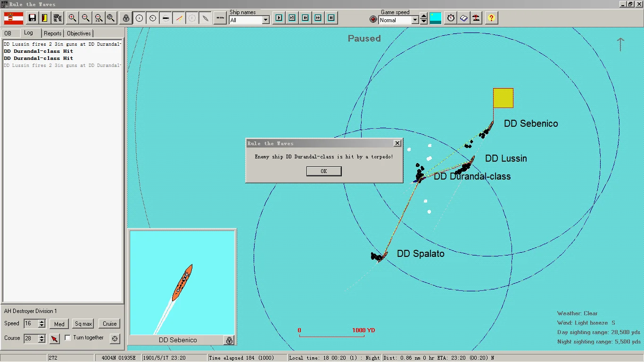The width and height of the screenshot is (644, 362).
Task: Increase Course value with up arrow
Action: tap(42, 336)
